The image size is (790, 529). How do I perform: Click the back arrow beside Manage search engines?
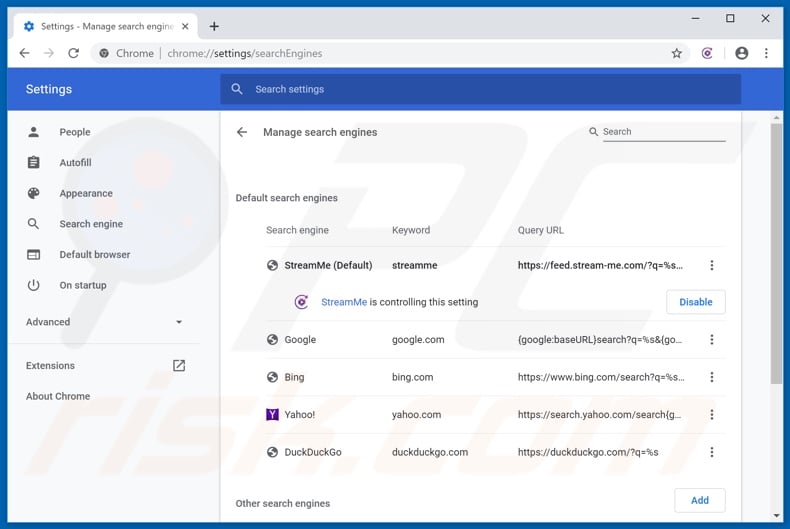pos(242,132)
